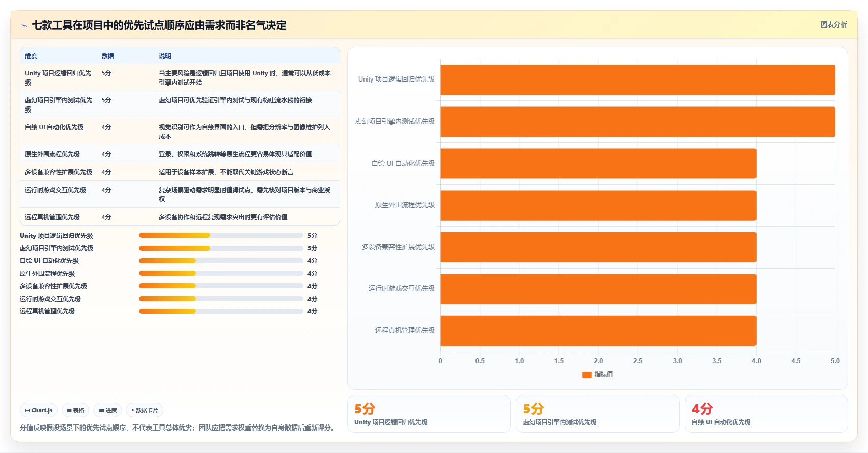Click the 运行时游戏交互优先级 chart bar
Image resolution: width=868 pixels, height=453 pixels.
tap(598, 289)
